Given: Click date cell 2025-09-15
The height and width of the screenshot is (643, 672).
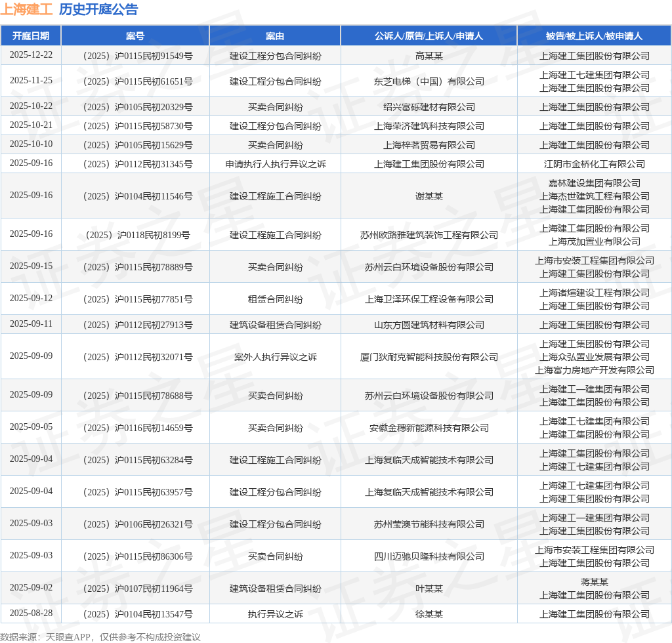Looking at the screenshot, I should click(31, 266).
